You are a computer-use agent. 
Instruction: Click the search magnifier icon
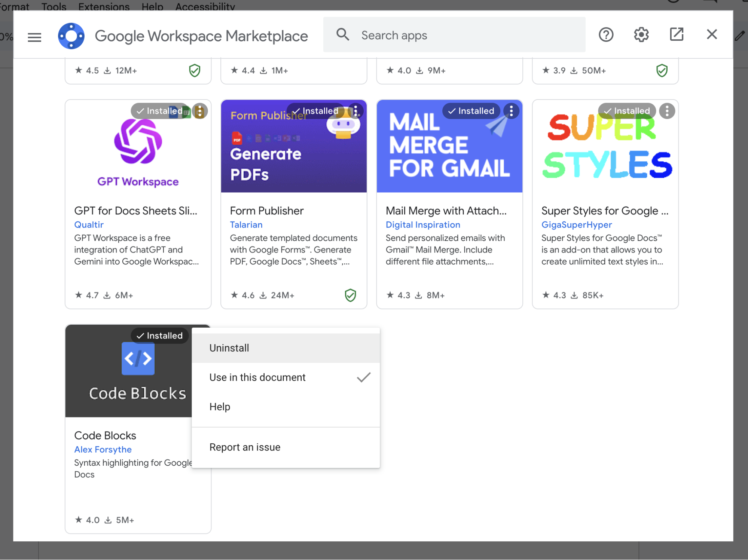coord(342,35)
